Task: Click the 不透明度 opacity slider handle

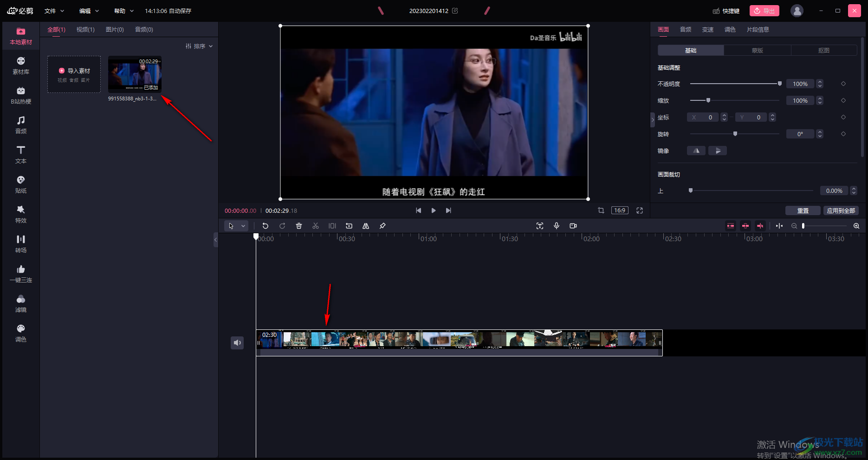Action: [x=780, y=84]
